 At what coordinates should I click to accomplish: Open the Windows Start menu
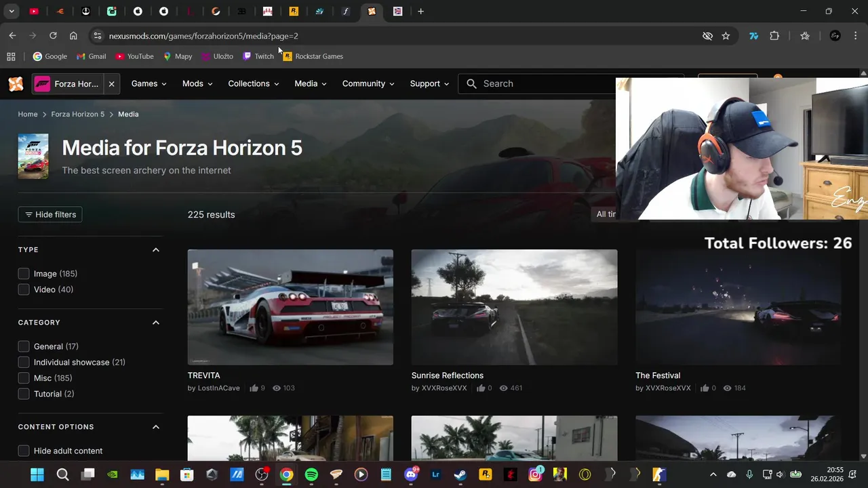click(x=37, y=475)
